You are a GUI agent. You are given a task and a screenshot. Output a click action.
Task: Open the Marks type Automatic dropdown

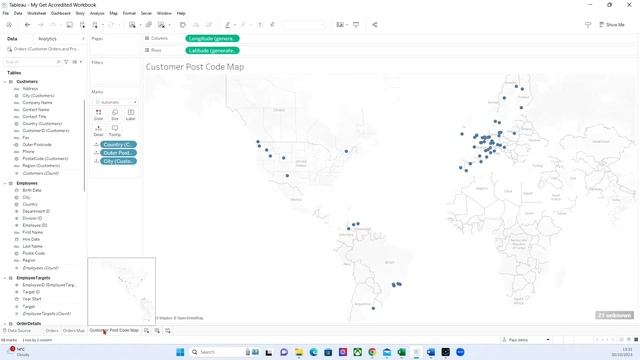[x=115, y=102]
